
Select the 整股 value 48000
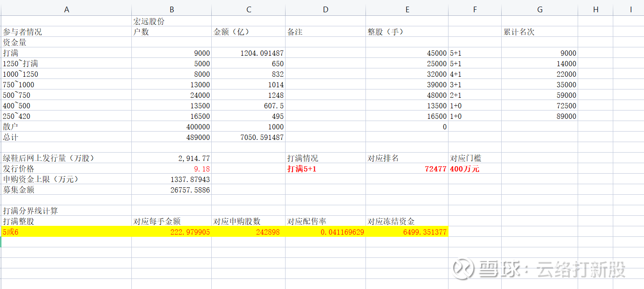pos(407,95)
